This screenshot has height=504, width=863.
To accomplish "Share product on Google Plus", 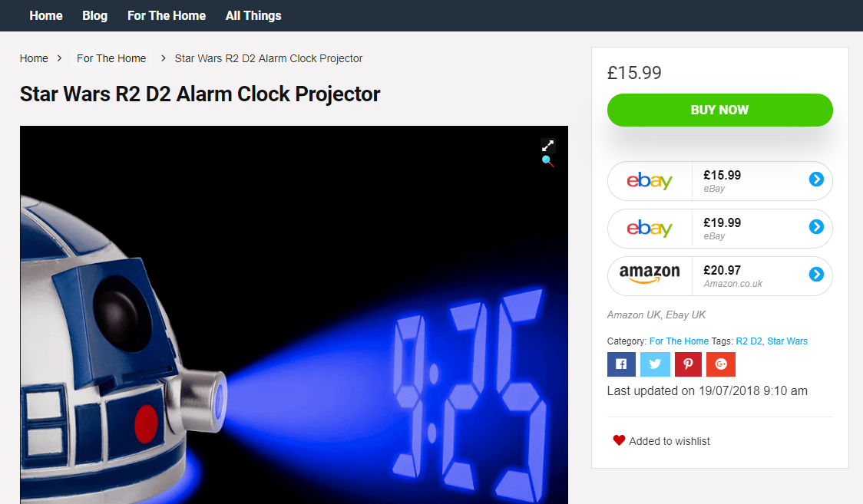I will 721,364.
